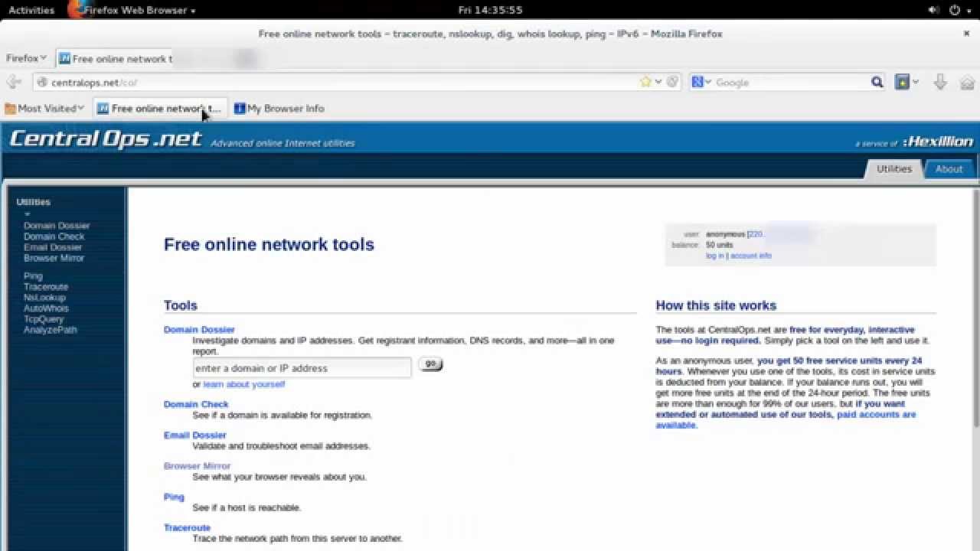980x551 pixels.
Task: Click the domain or IP address input field
Action: (x=302, y=368)
